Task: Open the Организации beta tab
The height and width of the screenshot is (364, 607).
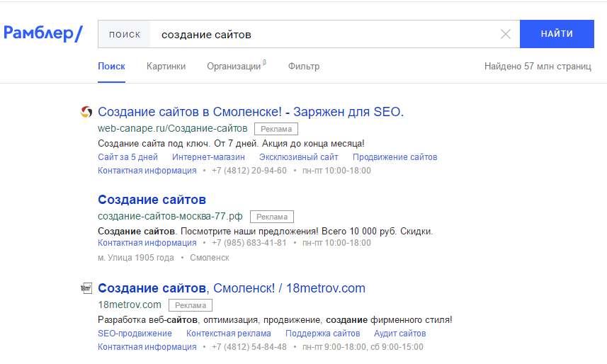Action: tap(237, 67)
